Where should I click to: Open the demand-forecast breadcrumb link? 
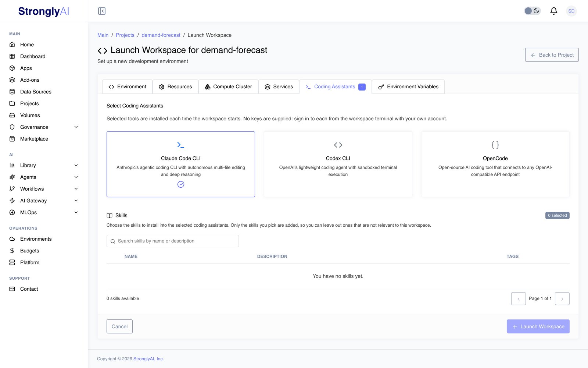coord(161,35)
